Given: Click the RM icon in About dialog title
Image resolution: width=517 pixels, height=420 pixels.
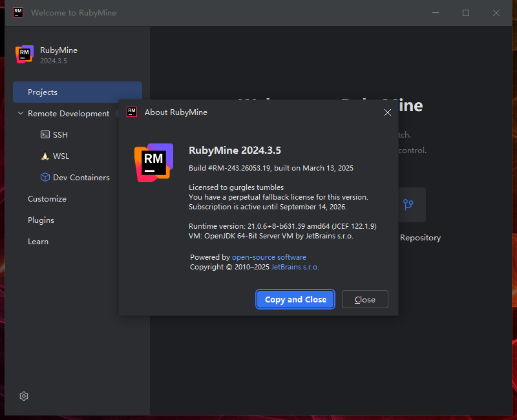Looking at the screenshot, I should [x=132, y=112].
